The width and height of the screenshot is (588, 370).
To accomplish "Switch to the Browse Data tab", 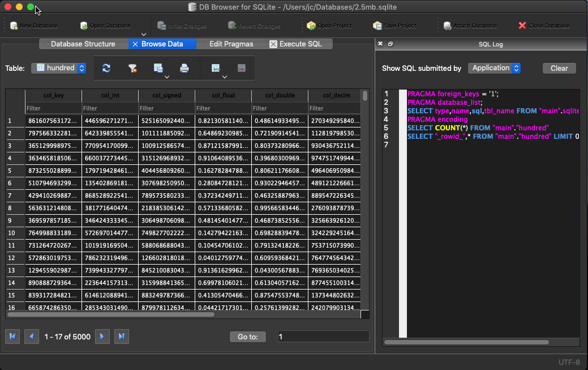I will tap(162, 44).
